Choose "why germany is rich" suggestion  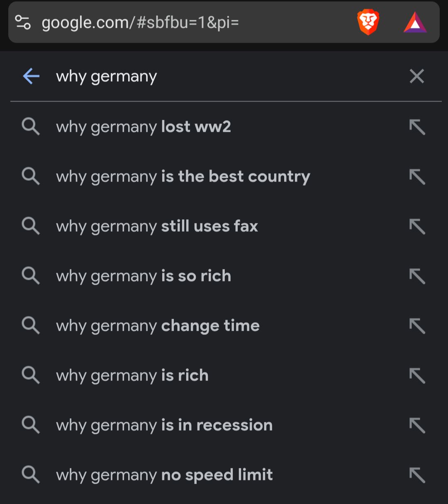click(x=132, y=376)
